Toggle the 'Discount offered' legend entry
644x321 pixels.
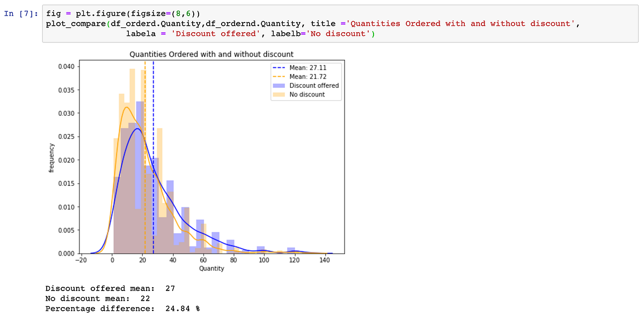pos(316,85)
